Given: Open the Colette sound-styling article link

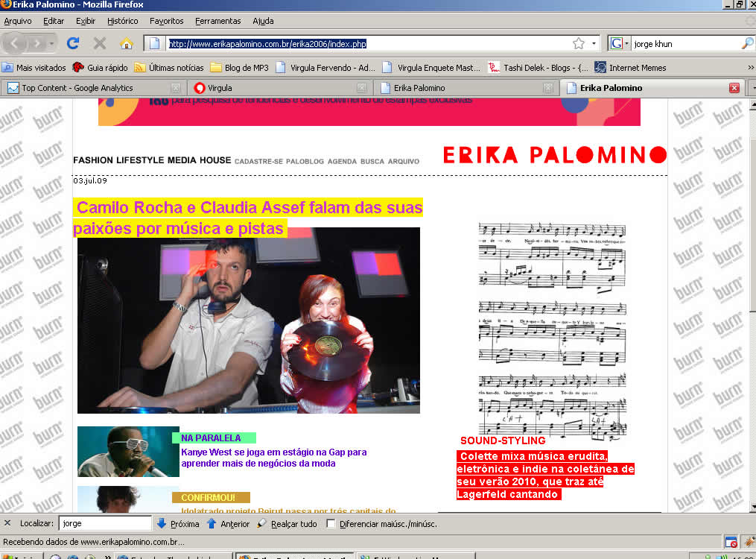Looking at the screenshot, I should tap(545, 475).
